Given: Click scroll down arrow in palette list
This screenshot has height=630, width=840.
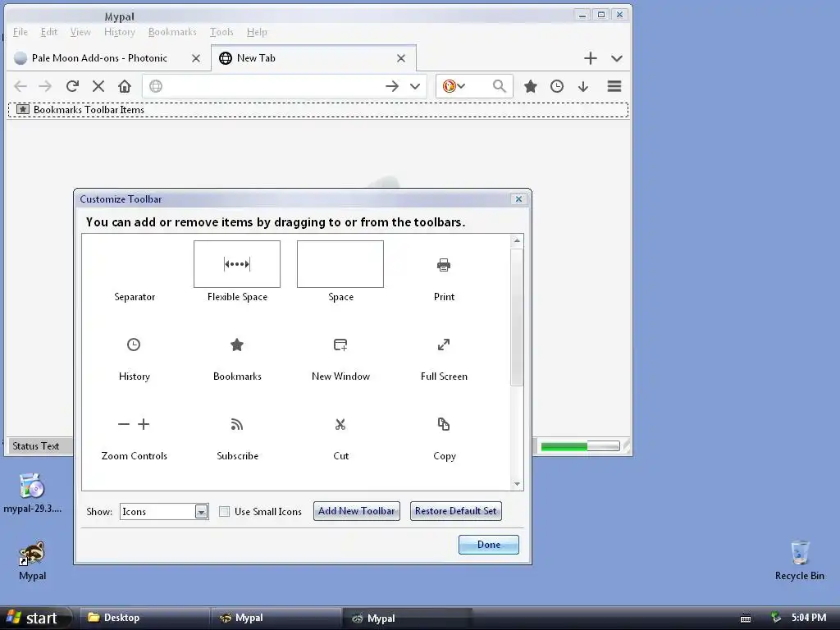Looking at the screenshot, I should (x=517, y=484).
